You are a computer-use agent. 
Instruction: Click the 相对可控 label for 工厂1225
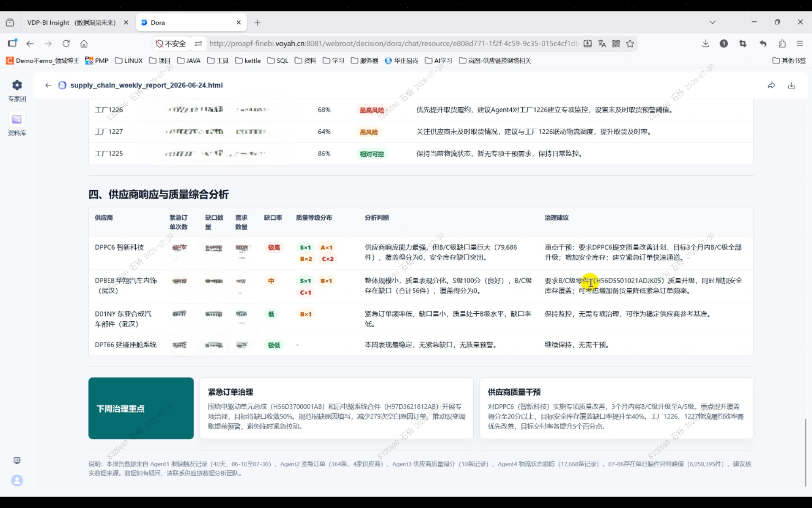pyautogui.click(x=372, y=154)
